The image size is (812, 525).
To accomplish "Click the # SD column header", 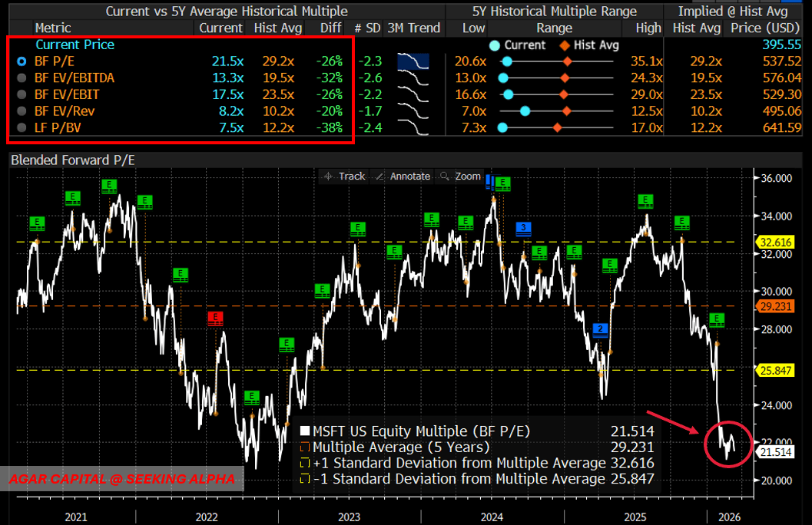I will click(x=368, y=28).
